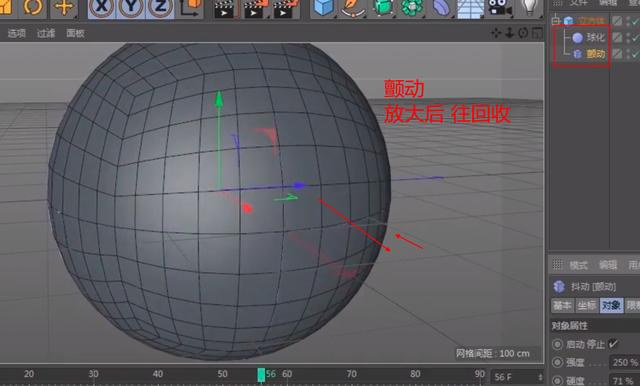Viewport: 640px width, 386px height.
Task: Open viewport Panel menu (面板)
Action: [76, 33]
